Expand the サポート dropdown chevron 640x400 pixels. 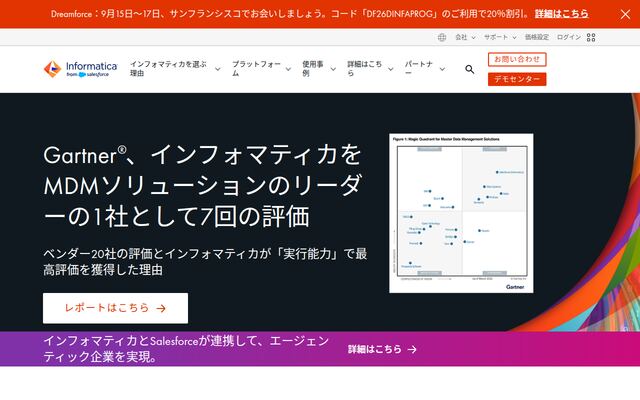514,38
